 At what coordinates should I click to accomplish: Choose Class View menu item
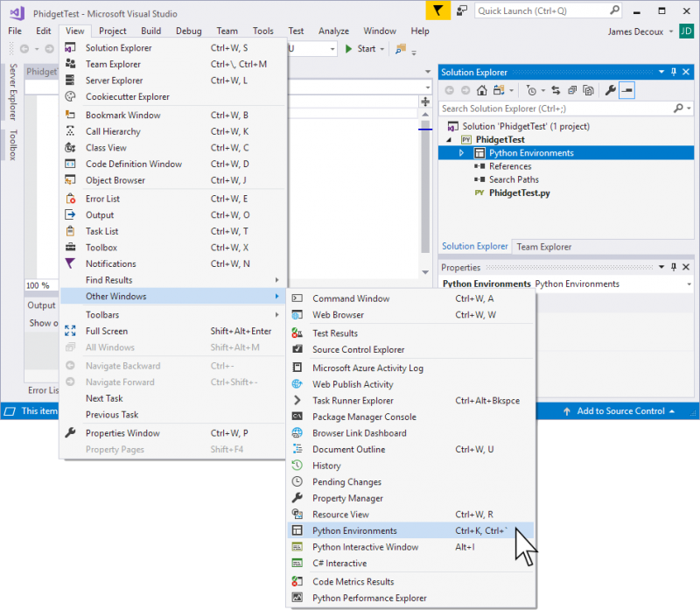tap(172, 147)
